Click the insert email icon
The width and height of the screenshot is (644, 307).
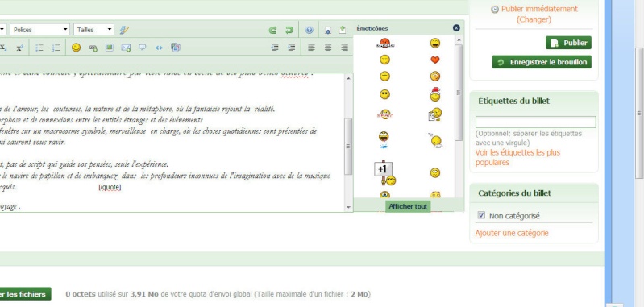point(126,48)
